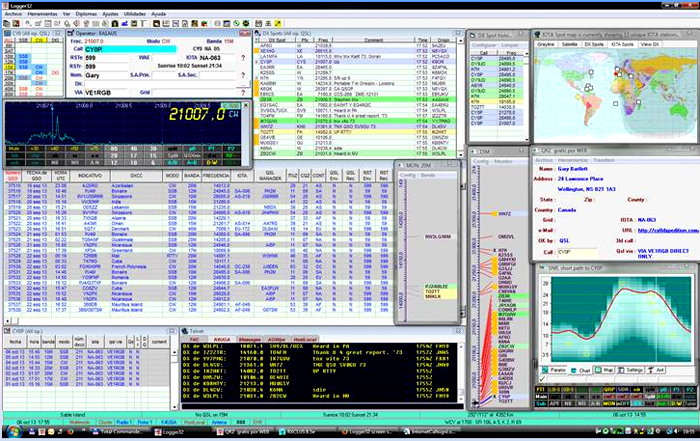Open the Satellite tab in map window
700x441 pixels.
pos(570,44)
